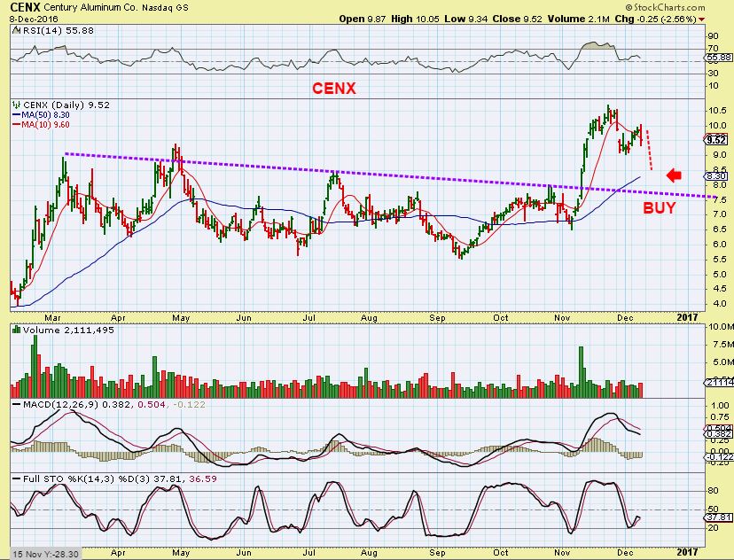This screenshot has height=560, width=734.
Task: Click the 20 stochastic axis label
Action: click(x=714, y=528)
